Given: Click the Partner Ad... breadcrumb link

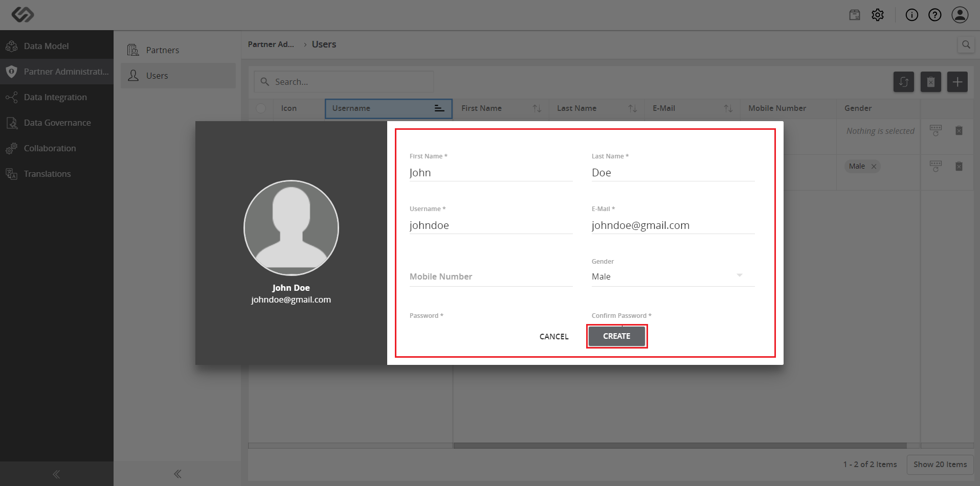Looking at the screenshot, I should (271, 44).
